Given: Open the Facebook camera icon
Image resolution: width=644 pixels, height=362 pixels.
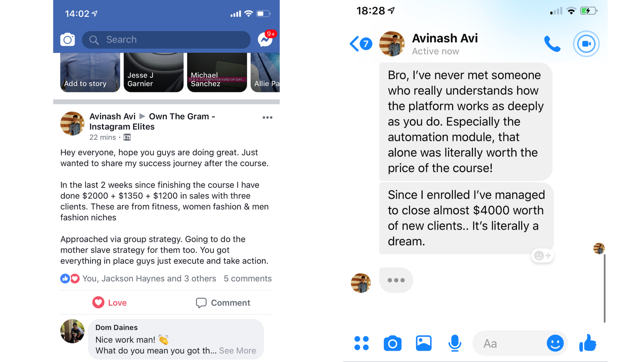Looking at the screenshot, I should click(x=67, y=40).
